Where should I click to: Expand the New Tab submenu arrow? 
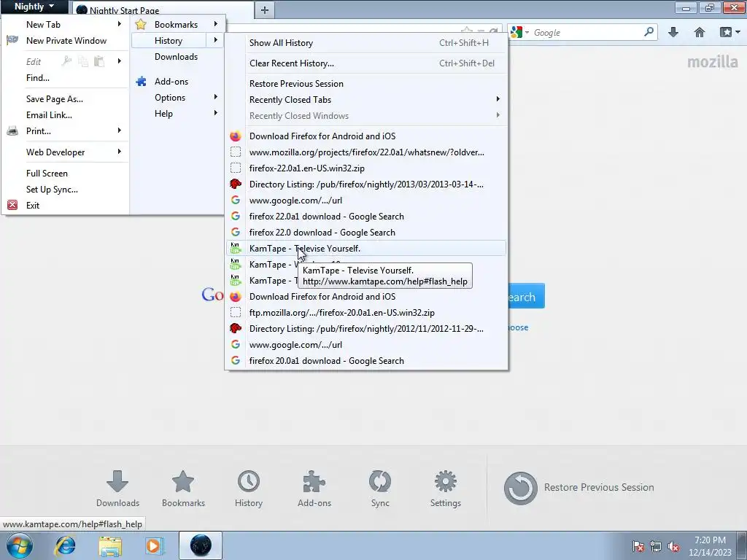[119, 24]
